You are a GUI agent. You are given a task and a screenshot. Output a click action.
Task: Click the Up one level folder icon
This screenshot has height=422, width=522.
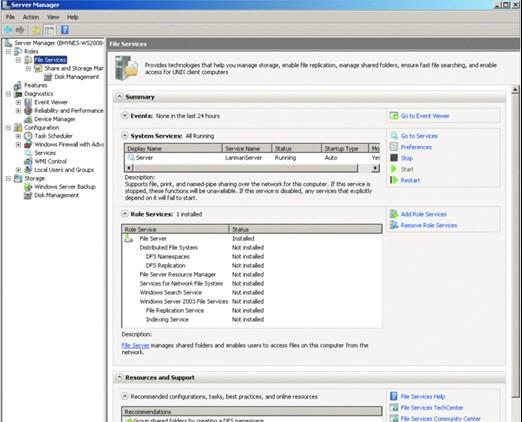36,30
